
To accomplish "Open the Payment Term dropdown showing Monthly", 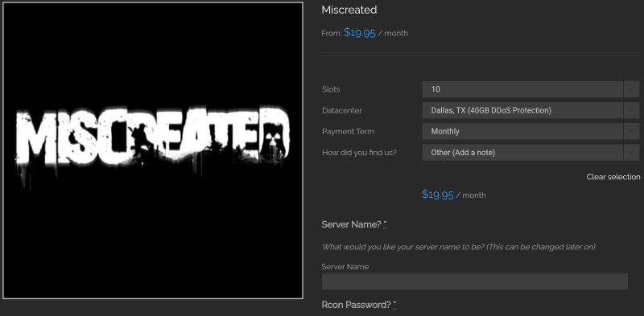I will 530,131.
